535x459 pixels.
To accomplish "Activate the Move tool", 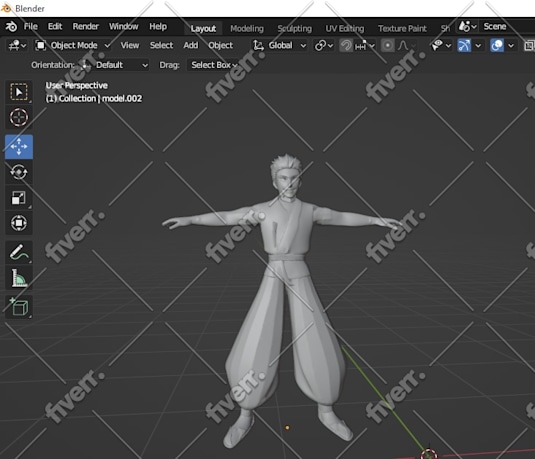I will [19, 146].
